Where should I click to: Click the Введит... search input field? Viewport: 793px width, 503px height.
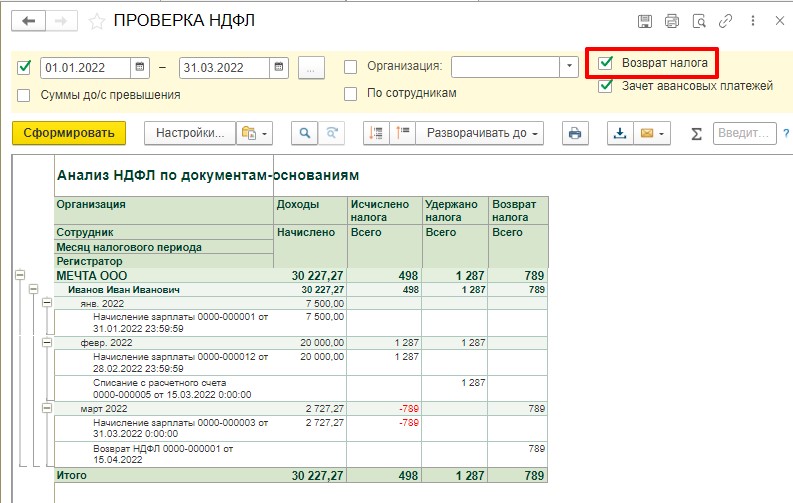[744, 133]
